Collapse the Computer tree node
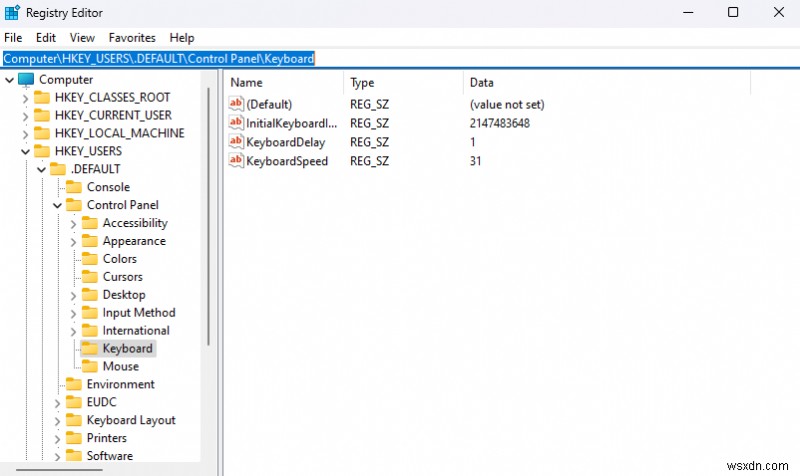 point(9,80)
